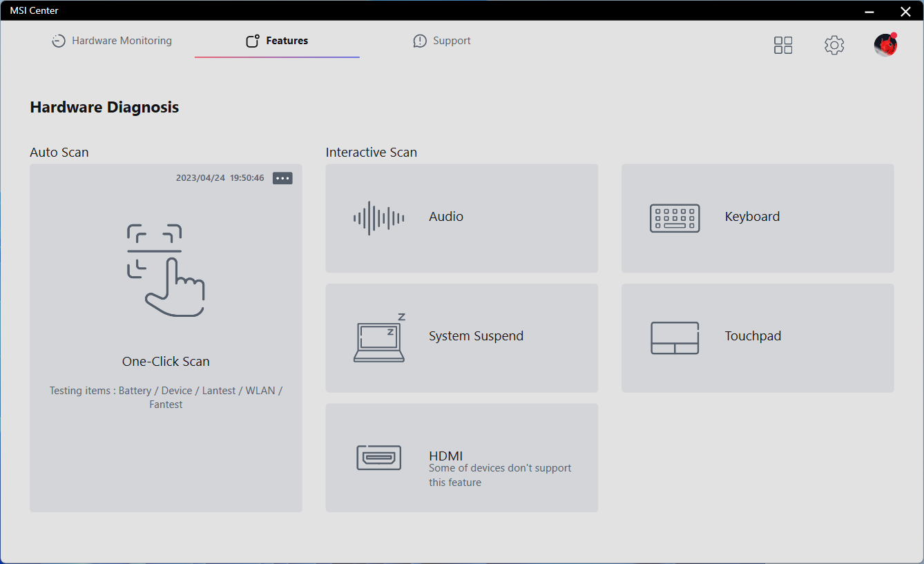
Task: Launch the HDMI interactive scan
Action: pyautogui.click(x=462, y=458)
